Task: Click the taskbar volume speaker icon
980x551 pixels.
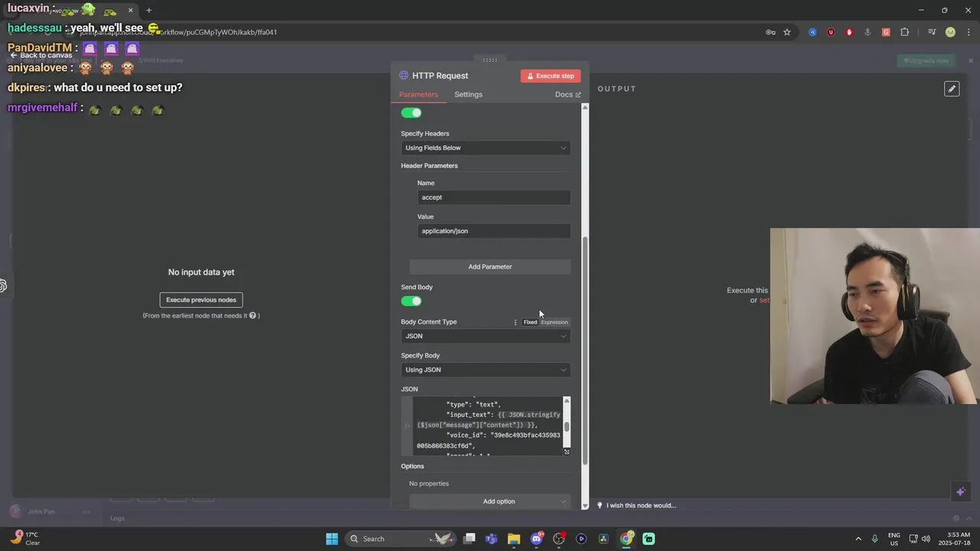Action: [926, 539]
